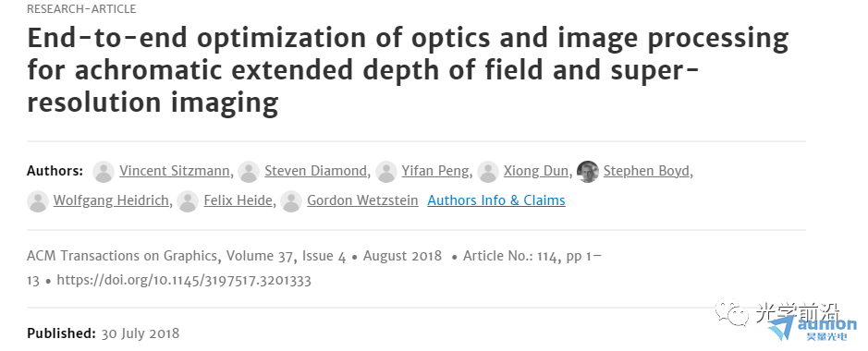Go to Gordon Wetzstein author page
Viewport: 868px width, 351px height.
pos(362,200)
